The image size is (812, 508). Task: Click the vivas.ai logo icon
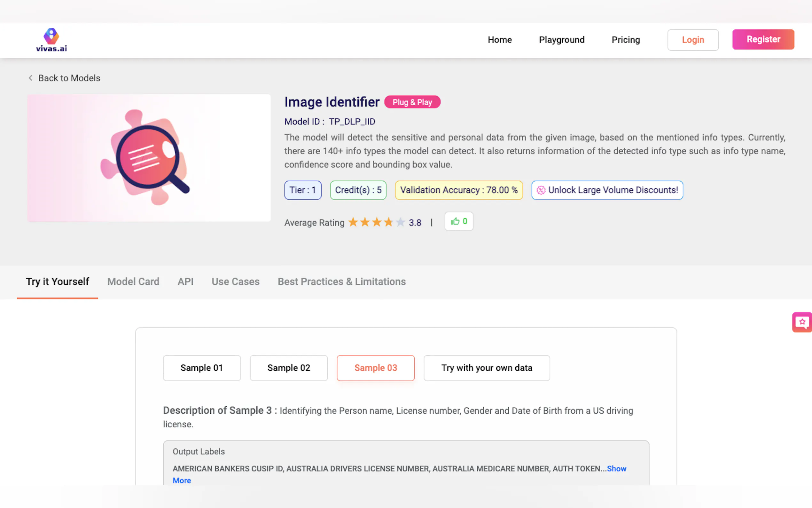point(51,36)
